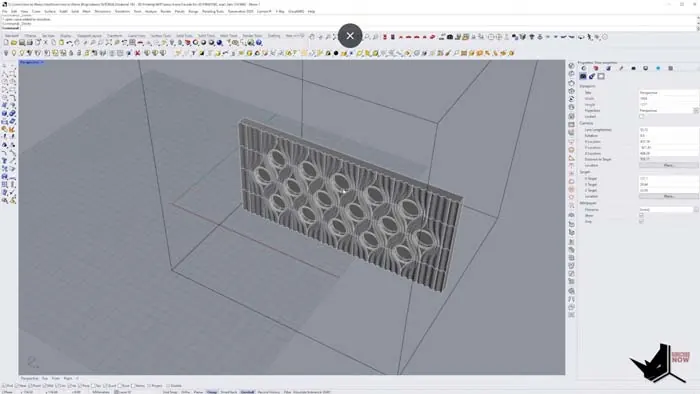Switch to the Standard toolbar tab

point(12,36)
